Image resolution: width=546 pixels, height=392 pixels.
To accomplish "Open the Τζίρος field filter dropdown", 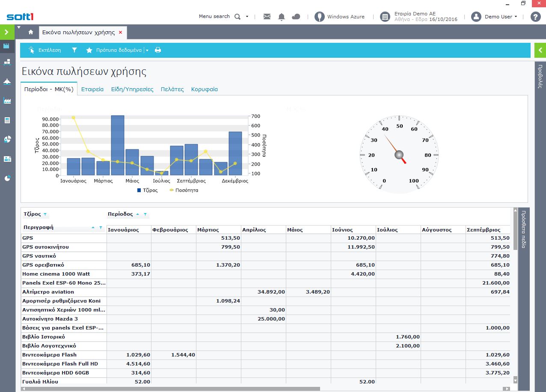I will pyautogui.click(x=45, y=214).
